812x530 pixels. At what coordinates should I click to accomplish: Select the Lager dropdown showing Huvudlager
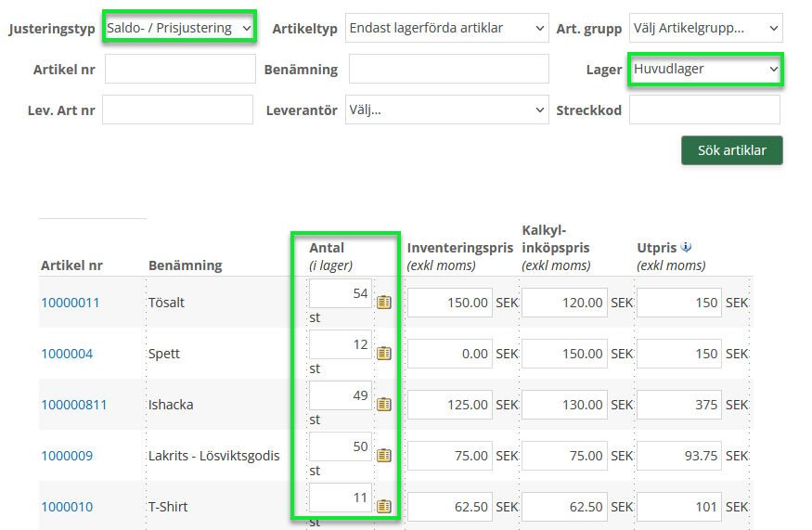(705, 70)
